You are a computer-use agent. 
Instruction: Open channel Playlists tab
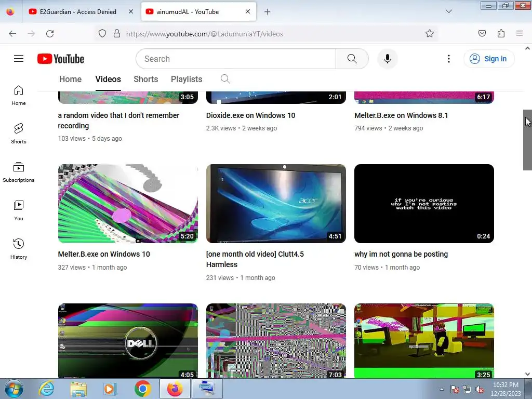tap(187, 79)
